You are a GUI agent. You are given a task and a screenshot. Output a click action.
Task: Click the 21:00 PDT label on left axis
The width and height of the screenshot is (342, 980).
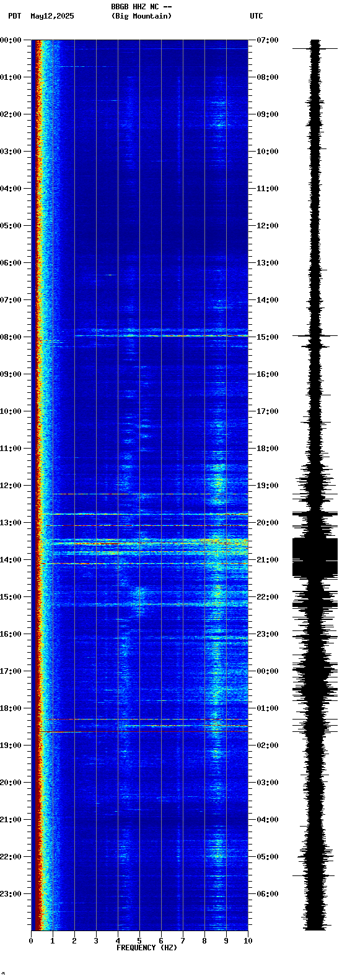point(11,820)
